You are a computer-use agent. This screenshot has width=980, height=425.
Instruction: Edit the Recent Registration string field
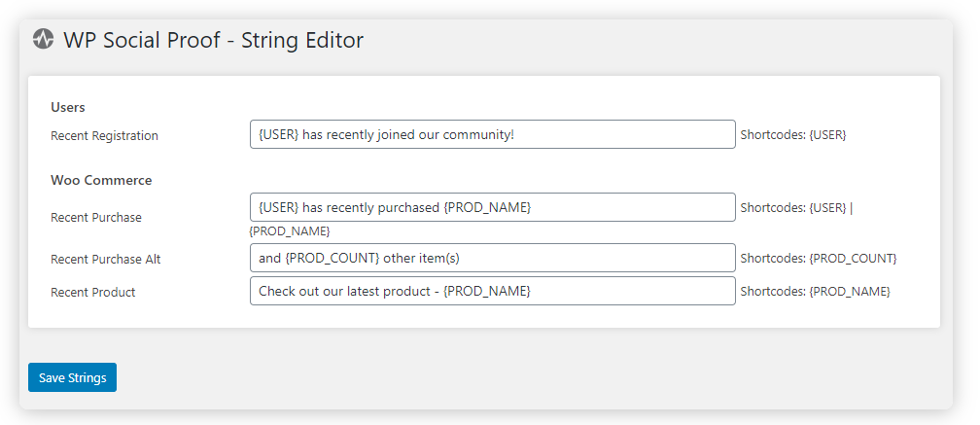pos(493,134)
